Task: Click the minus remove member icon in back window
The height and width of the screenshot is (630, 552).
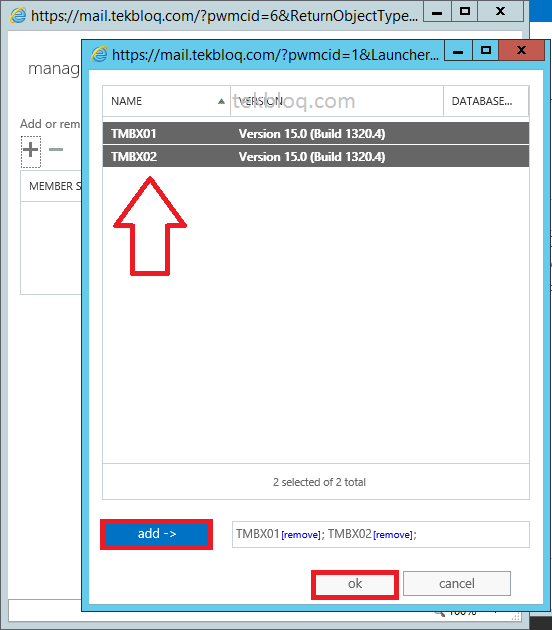Action: coord(56,150)
